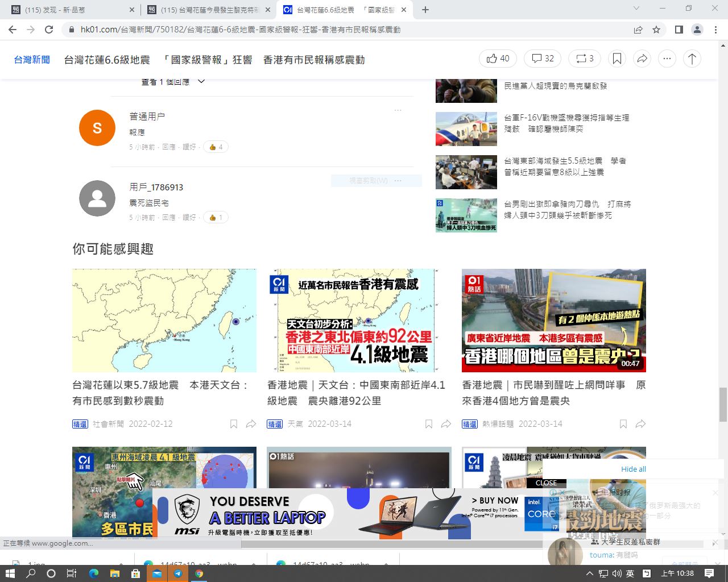Screen dimensions: 728x582
Task: Open the Telegram taskbar icon
Action: click(177, 573)
